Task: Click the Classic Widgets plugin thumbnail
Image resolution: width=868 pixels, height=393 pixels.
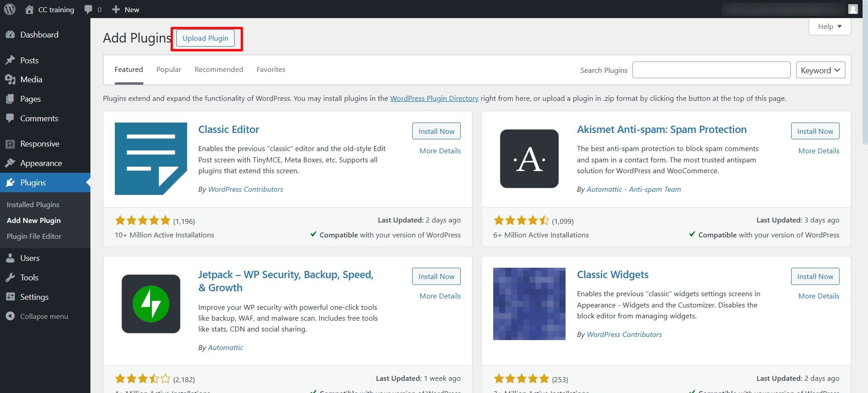Action: pos(529,304)
